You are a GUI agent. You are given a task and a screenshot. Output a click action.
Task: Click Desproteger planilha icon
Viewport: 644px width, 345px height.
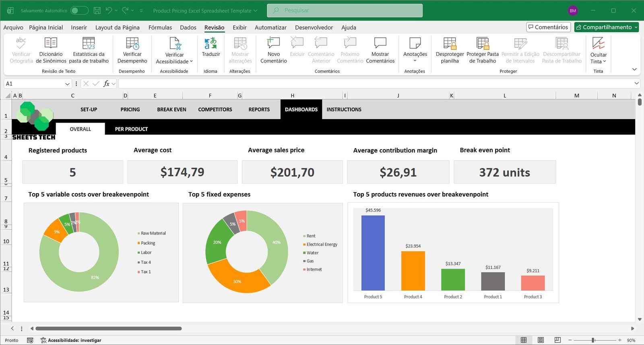pyautogui.click(x=450, y=43)
